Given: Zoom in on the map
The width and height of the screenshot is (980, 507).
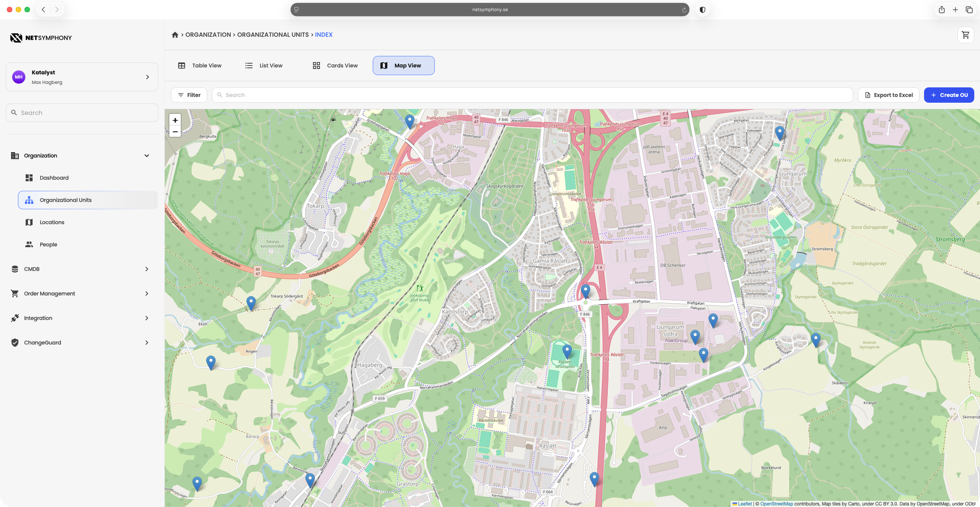Looking at the screenshot, I should tap(175, 120).
